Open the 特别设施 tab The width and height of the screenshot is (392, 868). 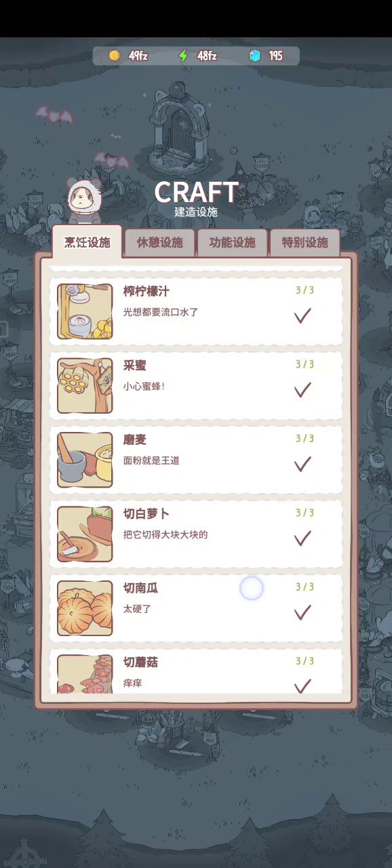[305, 243]
